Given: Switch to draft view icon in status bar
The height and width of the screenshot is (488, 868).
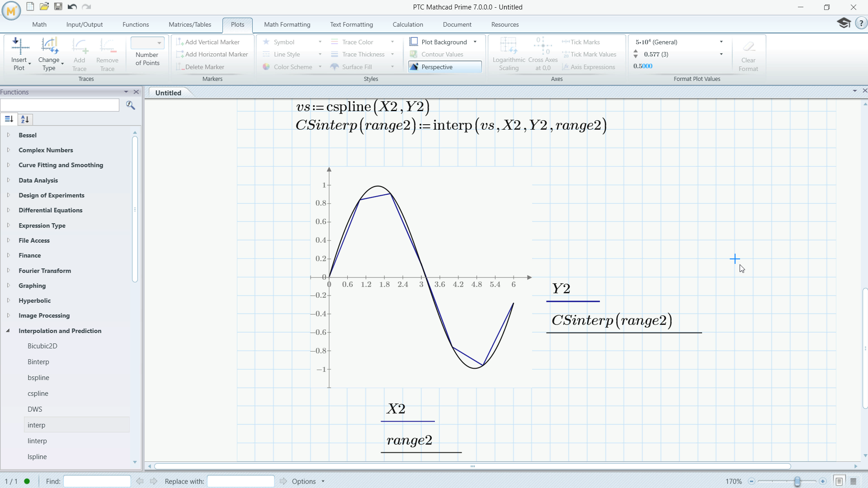Looking at the screenshot, I should tap(854, 481).
